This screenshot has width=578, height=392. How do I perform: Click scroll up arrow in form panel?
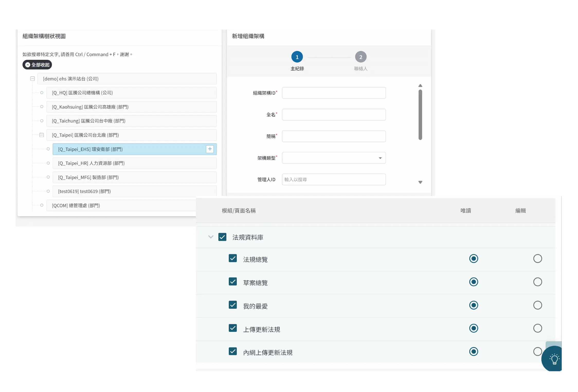(x=420, y=86)
